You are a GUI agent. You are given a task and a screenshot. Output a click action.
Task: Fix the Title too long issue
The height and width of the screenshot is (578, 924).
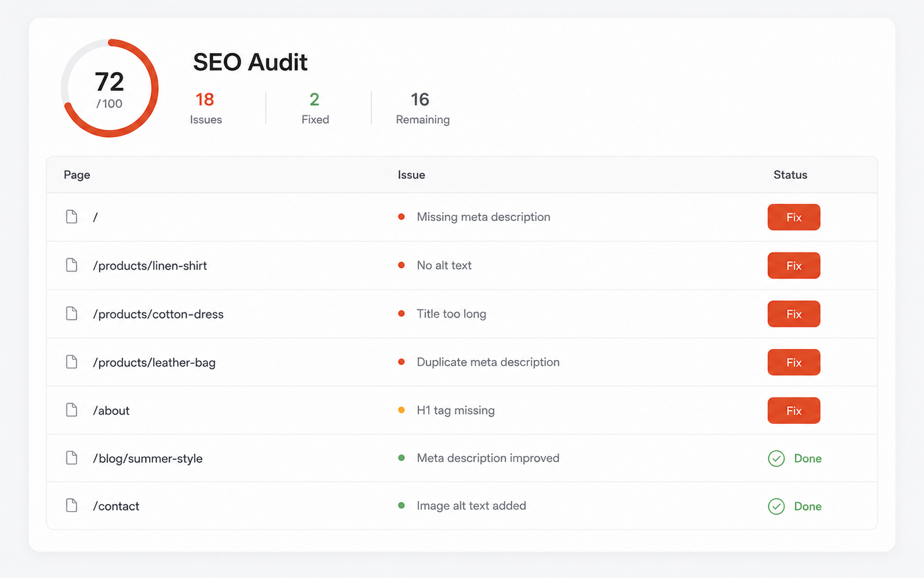(x=793, y=314)
